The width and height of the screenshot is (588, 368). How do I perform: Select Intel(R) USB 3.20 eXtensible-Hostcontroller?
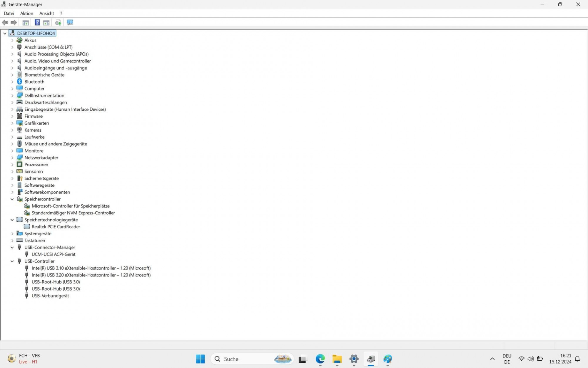click(x=91, y=275)
